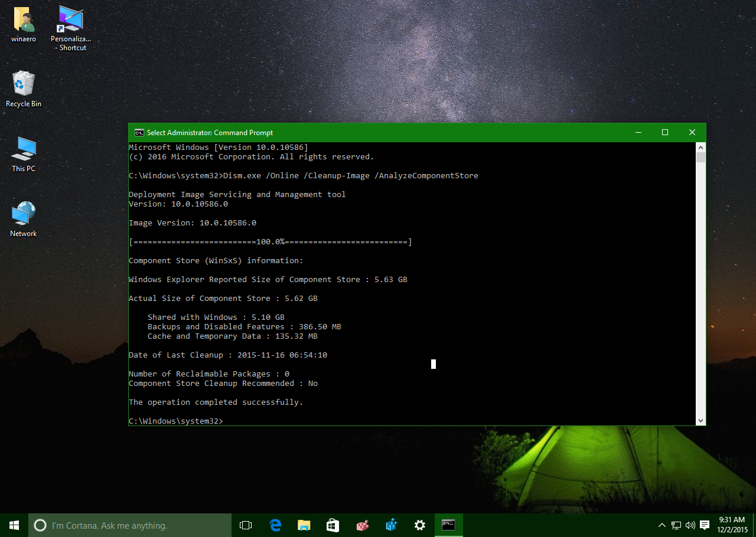Open the Windows Store taskbar icon
This screenshot has height=537, width=756.
coord(333,525)
